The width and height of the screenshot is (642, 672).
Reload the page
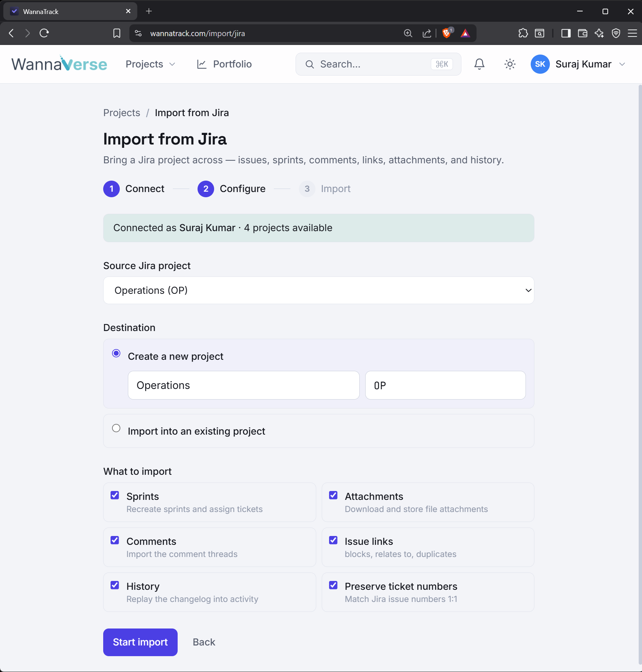(44, 33)
